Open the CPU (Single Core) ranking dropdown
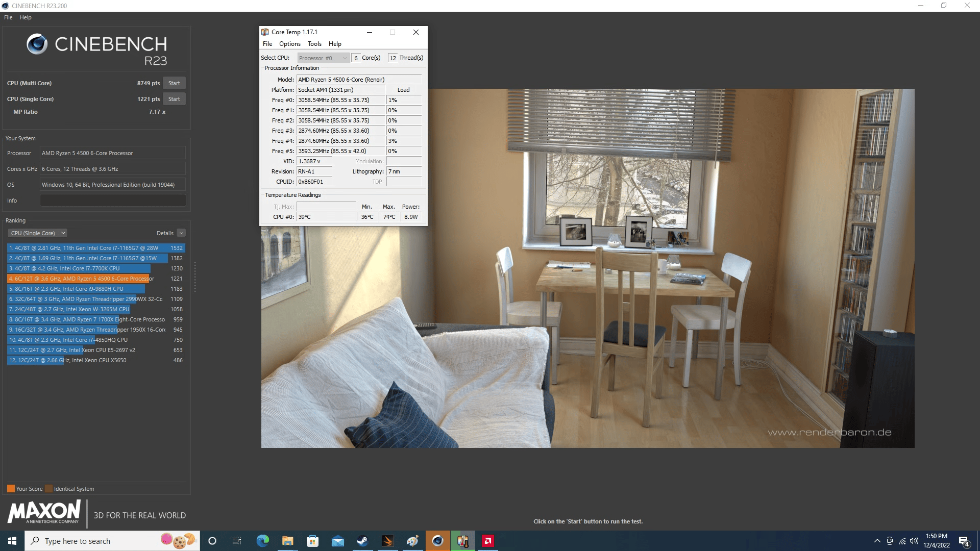 pyautogui.click(x=37, y=233)
